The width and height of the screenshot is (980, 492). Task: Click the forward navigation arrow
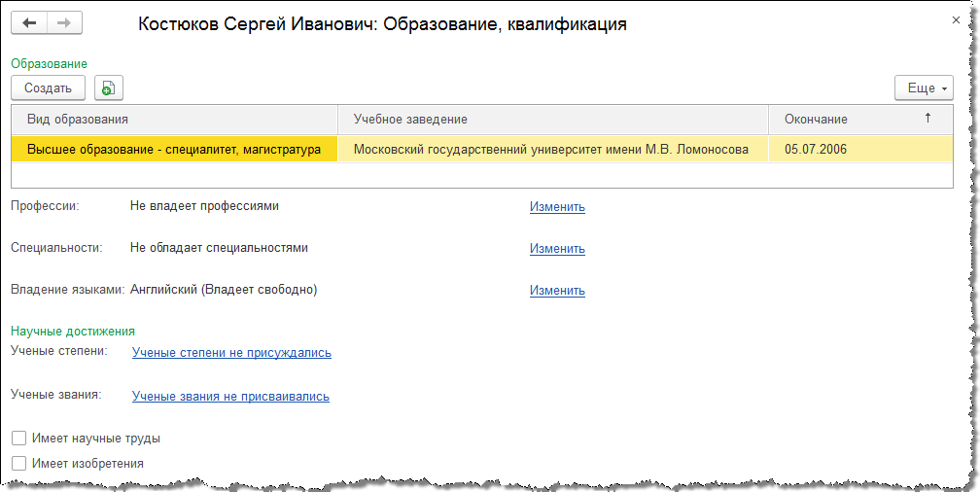pyautogui.click(x=64, y=23)
